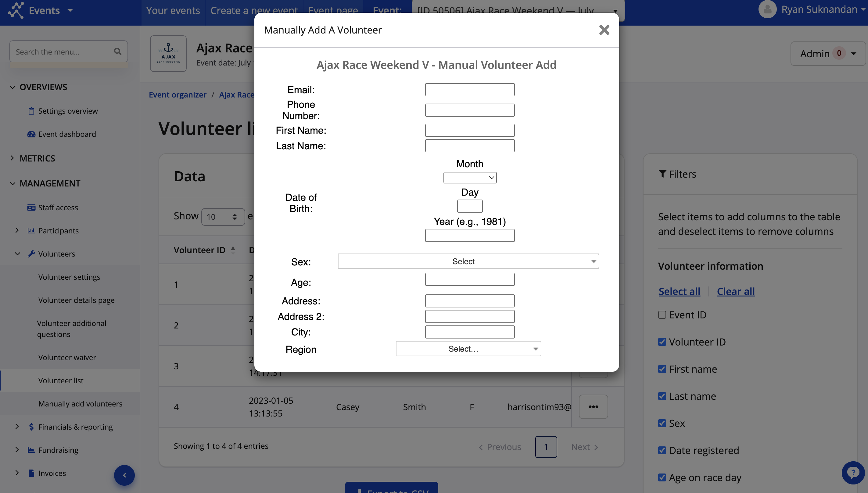Close the Manually Add A Volunteer dialog
The image size is (868, 493).
tap(604, 30)
